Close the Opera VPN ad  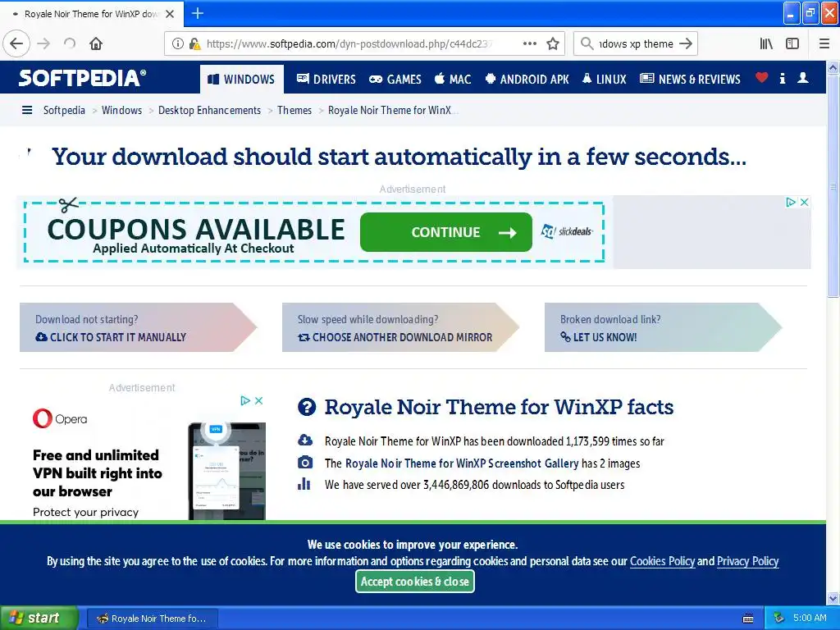[258, 400]
